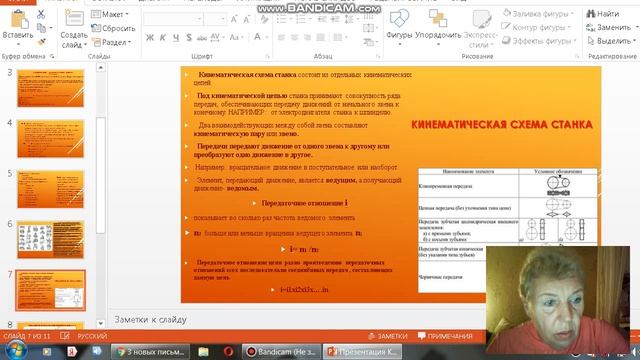The height and width of the screenshot is (360, 640).
Task: Click the slide panel scroll-up arrow
Action: (x=100, y=68)
